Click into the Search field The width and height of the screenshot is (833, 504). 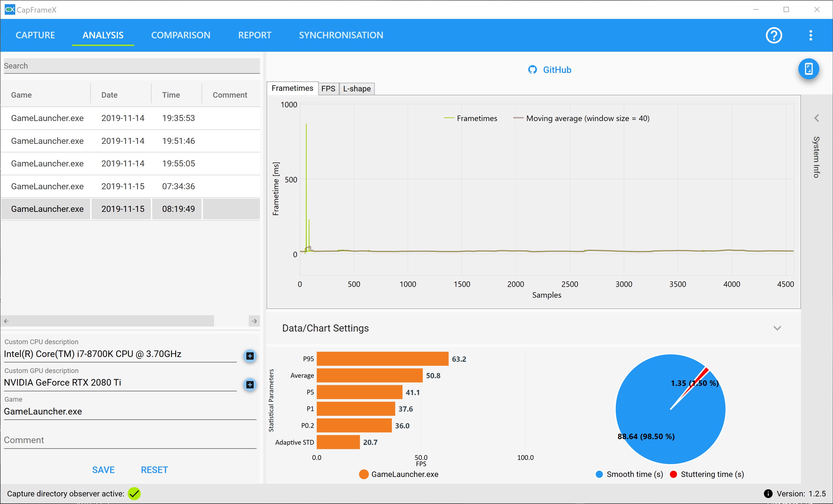click(x=132, y=66)
